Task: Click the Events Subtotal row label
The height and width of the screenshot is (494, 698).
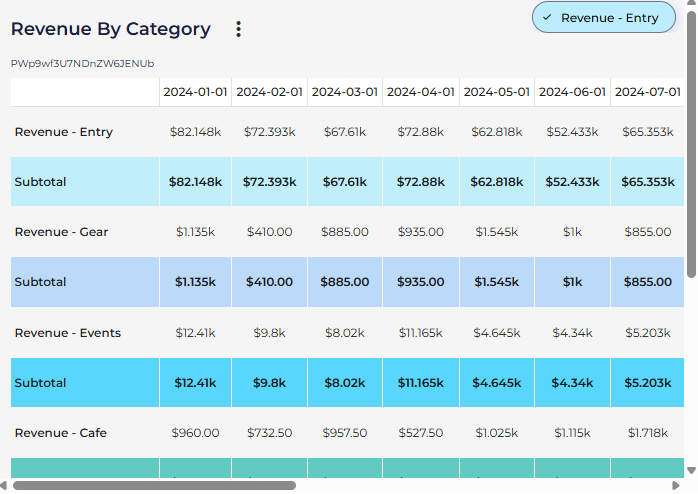Action: coord(40,383)
